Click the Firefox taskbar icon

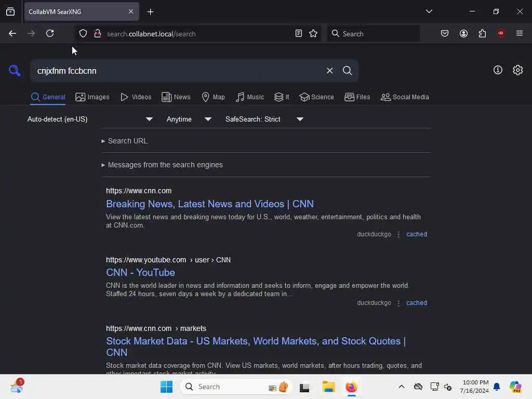click(x=351, y=387)
